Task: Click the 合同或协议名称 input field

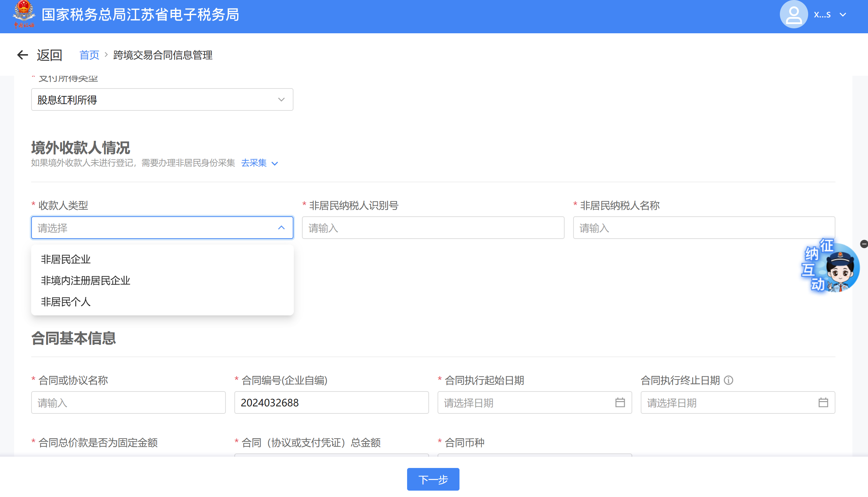Action: 128,403
